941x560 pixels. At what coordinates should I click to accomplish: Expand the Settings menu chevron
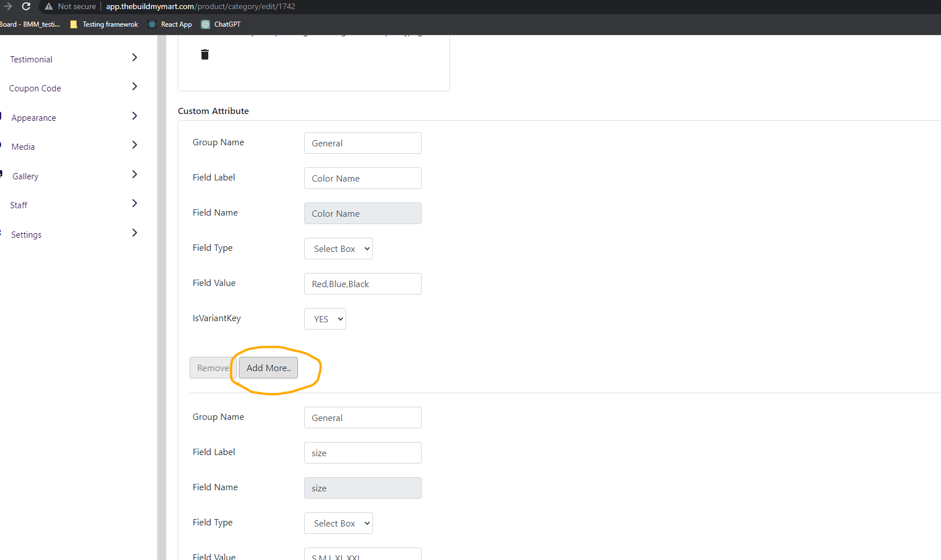point(135,233)
